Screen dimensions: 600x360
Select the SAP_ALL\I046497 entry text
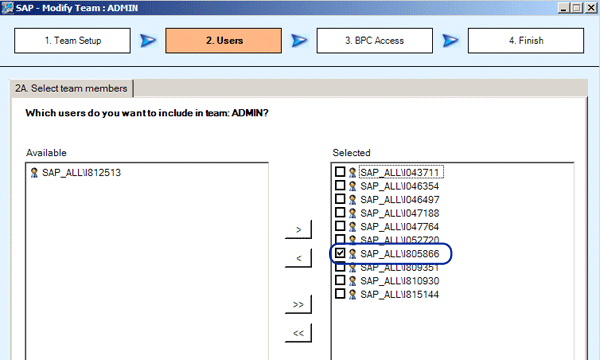pos(399,200)
